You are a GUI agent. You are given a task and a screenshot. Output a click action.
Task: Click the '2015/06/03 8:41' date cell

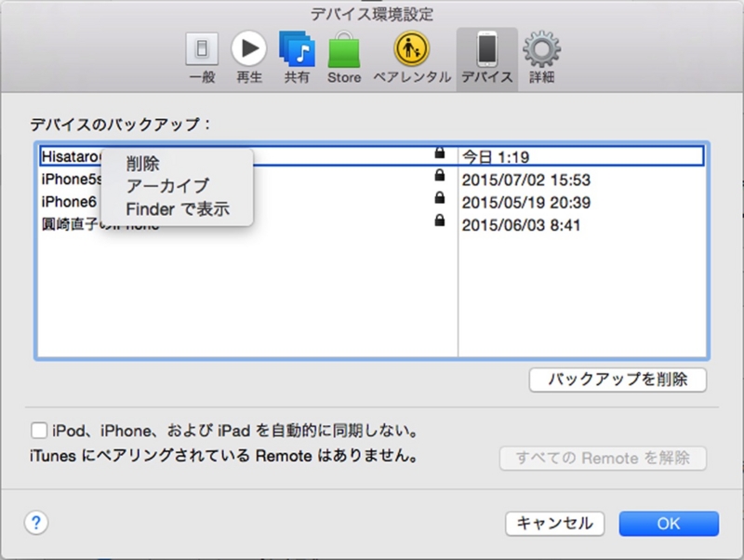tap(521, 225)
